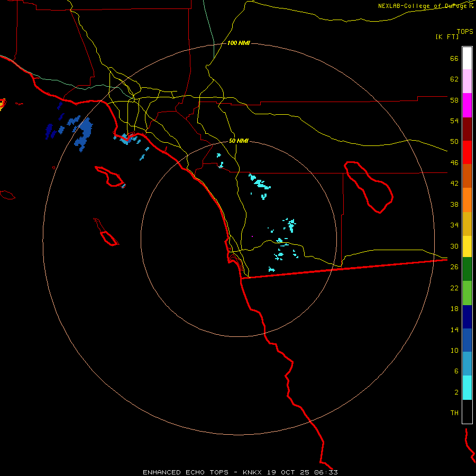The image size is (476, 476).
Task: Select the gold legend color block
Action: tap(467, 224)
